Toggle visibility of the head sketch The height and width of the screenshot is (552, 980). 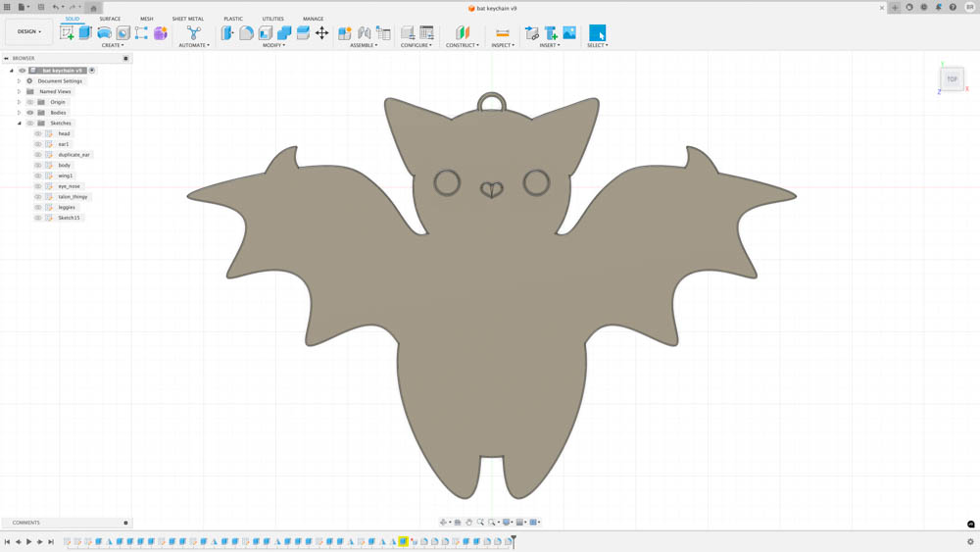click(38, 133)
